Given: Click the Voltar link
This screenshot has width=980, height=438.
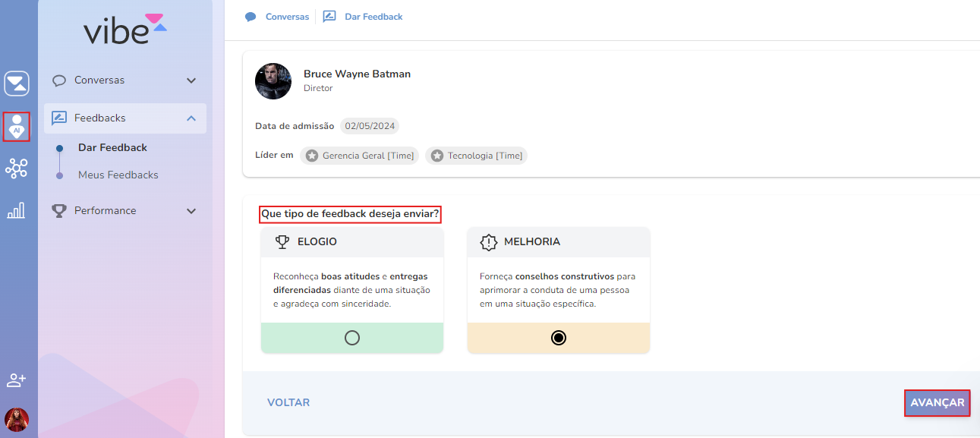Looking at the screenshot, I should coord(288,403).
